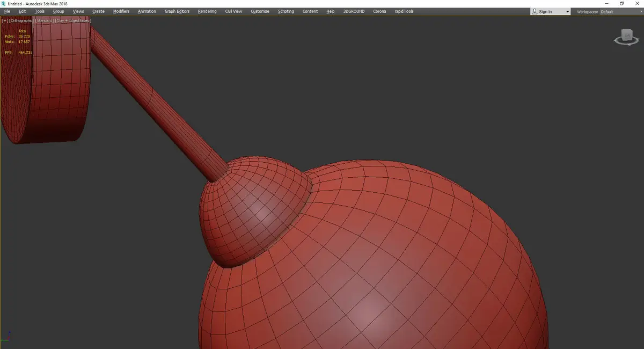Click the 3ds Max application icon in title bar
The width and height of the screenshot is (644, 349).
[x=3, y=3]
